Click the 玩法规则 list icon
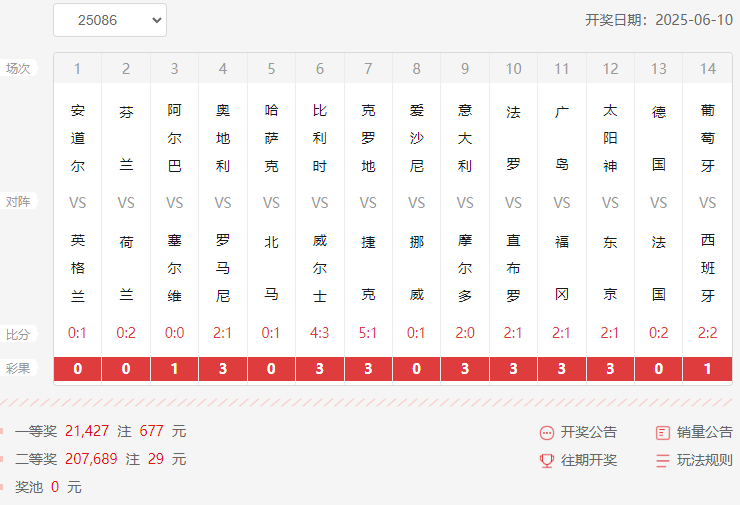Image resolution: width=740 pixels, height=505 pixels. tap(663, 460)
